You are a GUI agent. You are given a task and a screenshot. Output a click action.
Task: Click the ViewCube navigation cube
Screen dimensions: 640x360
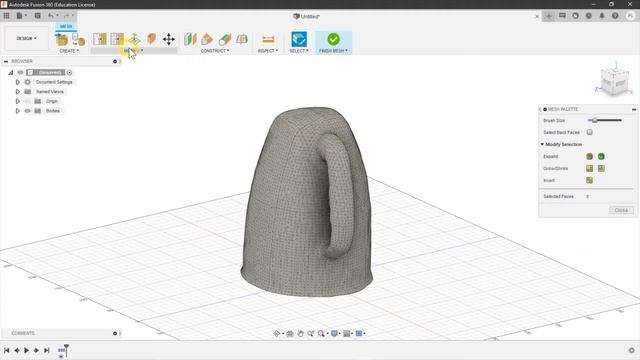[614, 82]
